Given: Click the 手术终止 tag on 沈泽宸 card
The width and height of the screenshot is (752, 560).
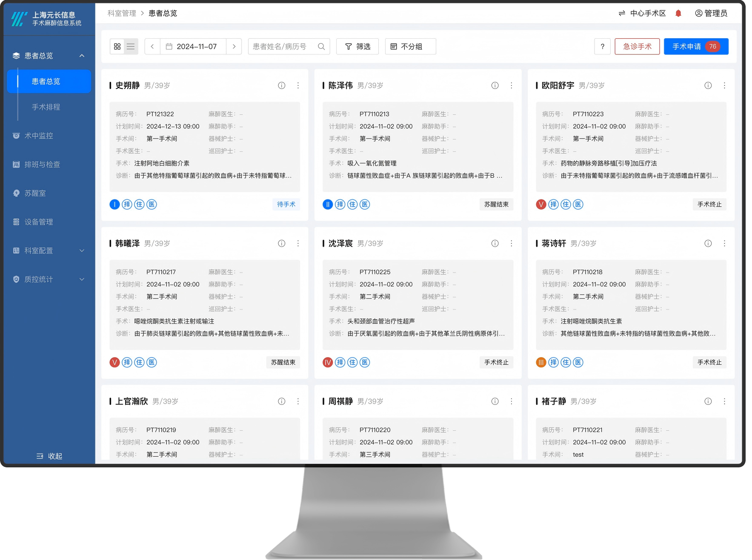Looking at the screenshot, I should 496,362.
